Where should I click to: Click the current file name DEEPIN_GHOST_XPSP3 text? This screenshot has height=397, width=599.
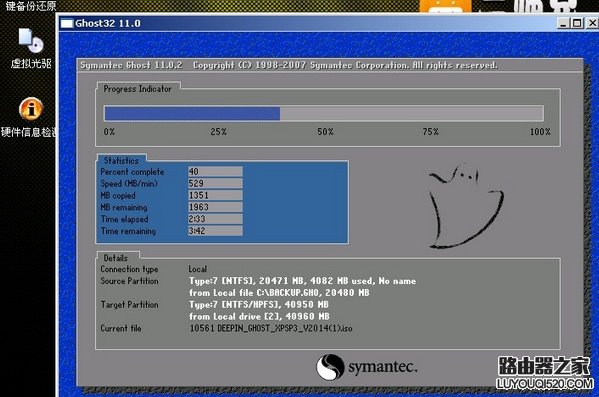pyautogui.click(x=271, y=328)
